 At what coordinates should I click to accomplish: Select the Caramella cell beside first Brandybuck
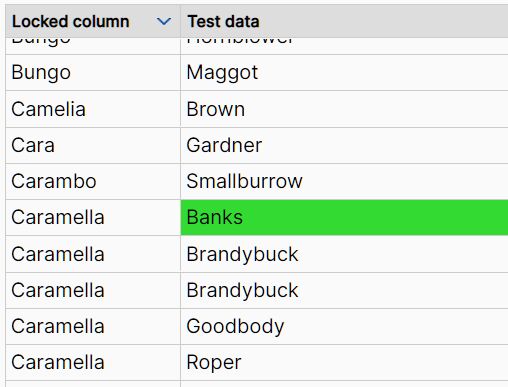(x=93, y=254)
